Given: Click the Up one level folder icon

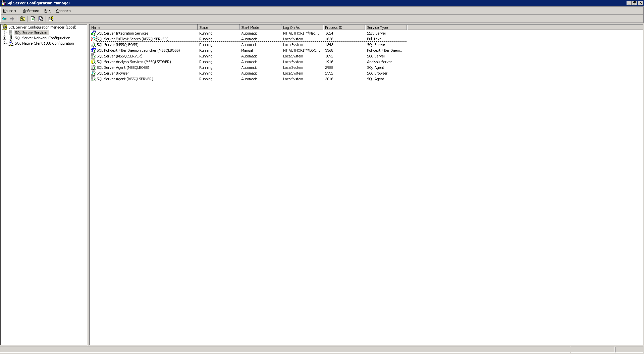Looking at the screenshot, I should point(22,19).
